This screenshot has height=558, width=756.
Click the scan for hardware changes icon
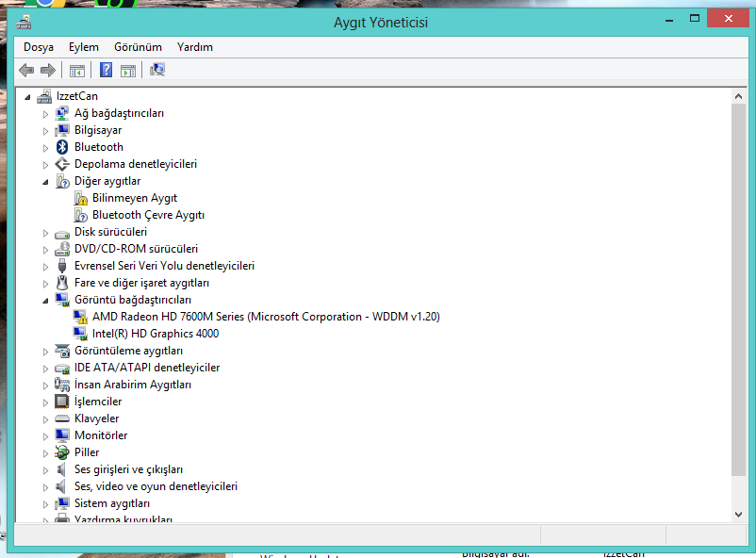(x=157, y=71)
